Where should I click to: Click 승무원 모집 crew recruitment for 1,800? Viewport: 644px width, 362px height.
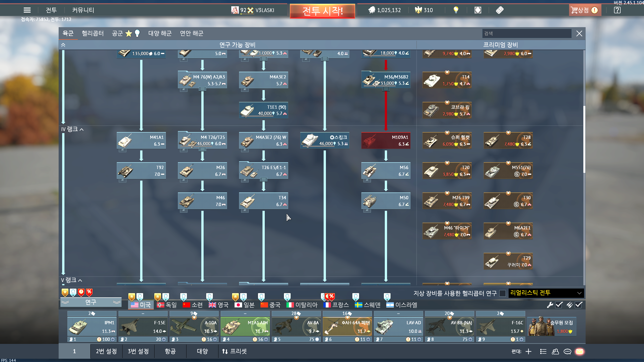click(552, 326)
